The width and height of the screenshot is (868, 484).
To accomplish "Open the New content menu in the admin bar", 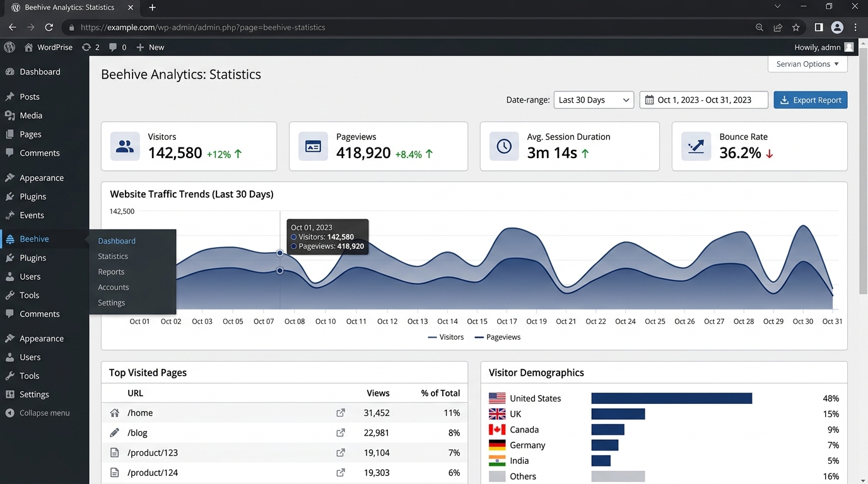I will click(x=150, y=47).
